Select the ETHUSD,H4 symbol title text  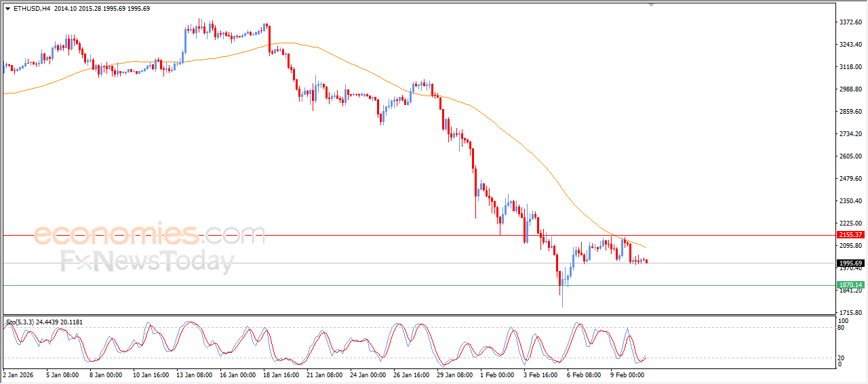point(31,9)
